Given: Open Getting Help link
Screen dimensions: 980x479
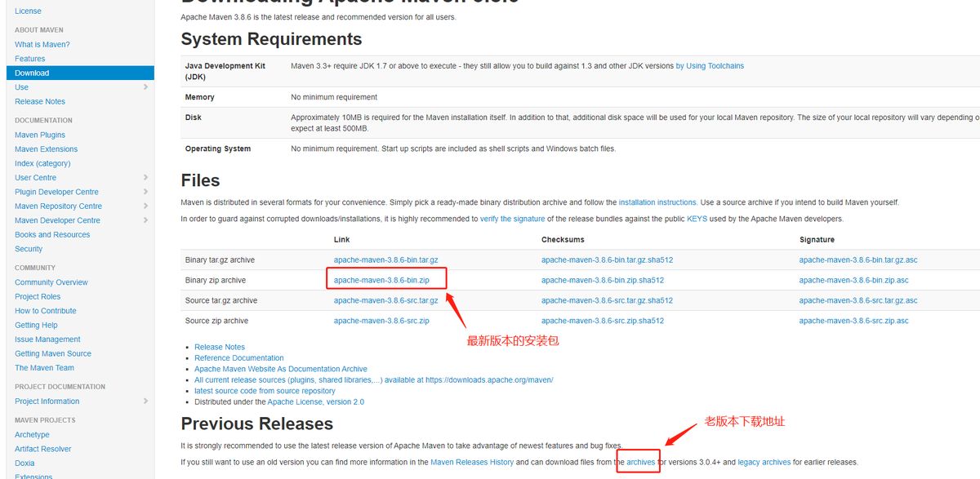Looking at the screenshot, I should click(36, 326).
